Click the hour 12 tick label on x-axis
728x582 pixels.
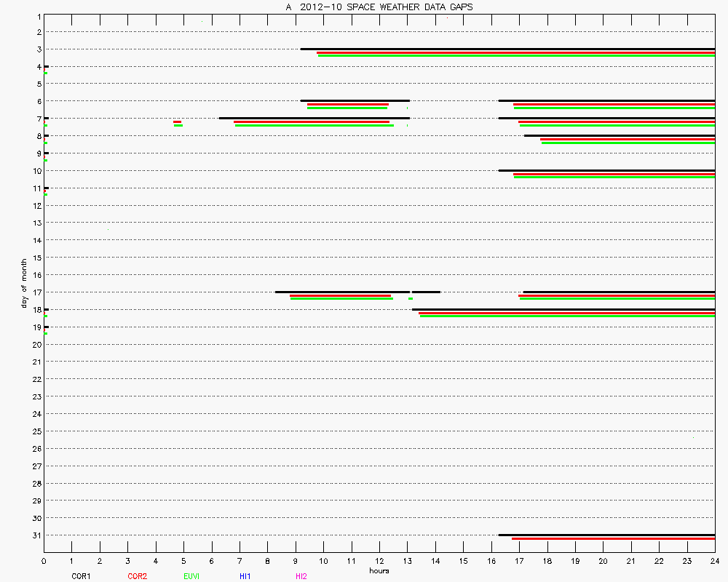pyautogui.click(x=379, y=561)
